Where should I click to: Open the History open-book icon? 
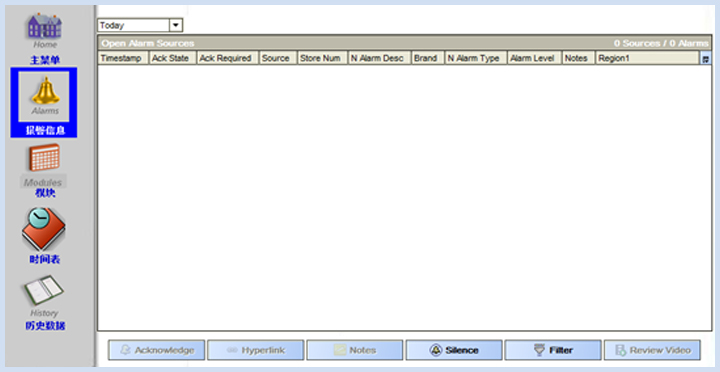[x=44, y=290]
